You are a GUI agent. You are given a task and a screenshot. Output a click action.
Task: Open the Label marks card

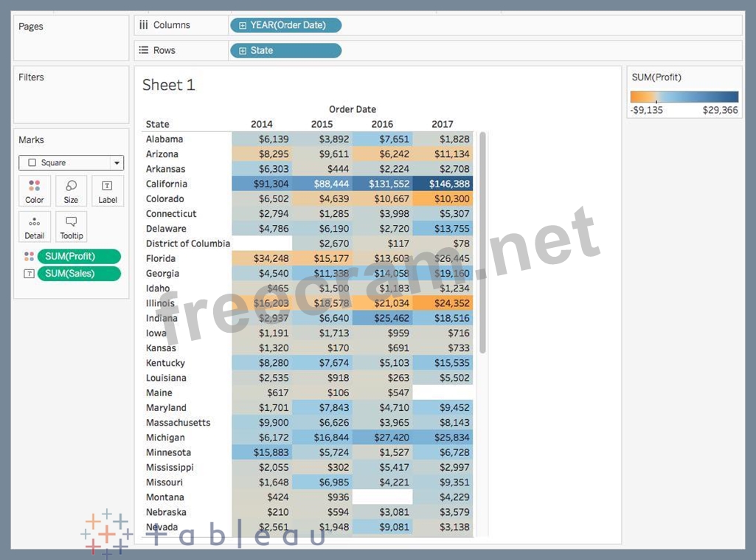(x=107, y=190)
